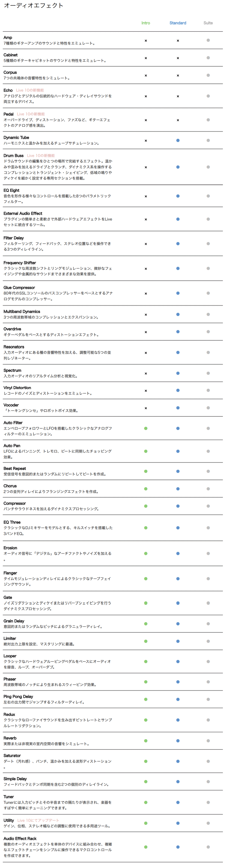Click the オーディオエフェクト page heading

point(33,5)
